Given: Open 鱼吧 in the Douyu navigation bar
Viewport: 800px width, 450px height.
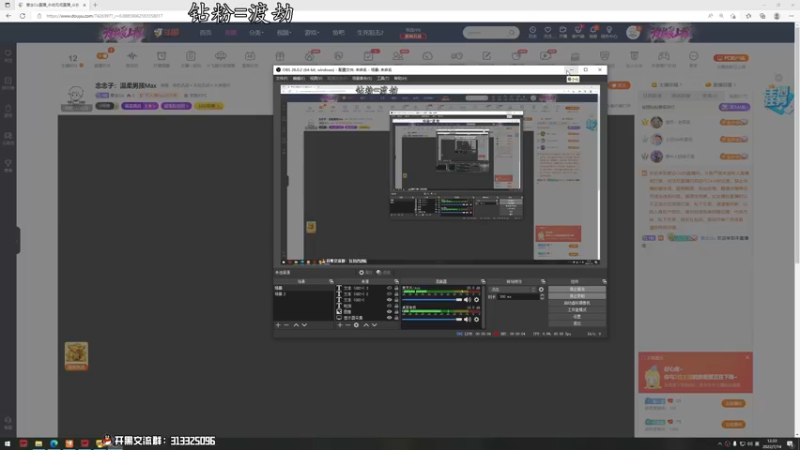Looking at the screenshot, I should (338, 33).
